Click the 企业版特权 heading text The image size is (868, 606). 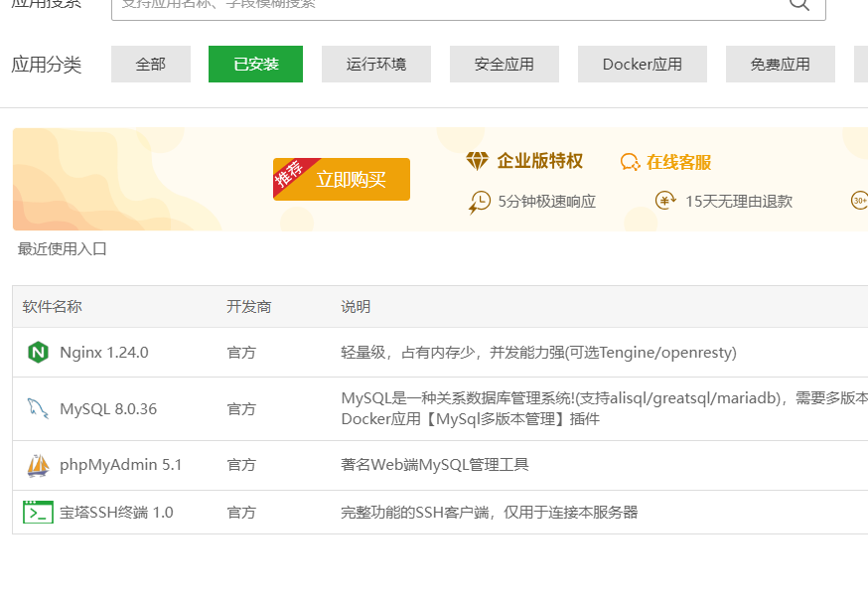click(x=539, y=161)
